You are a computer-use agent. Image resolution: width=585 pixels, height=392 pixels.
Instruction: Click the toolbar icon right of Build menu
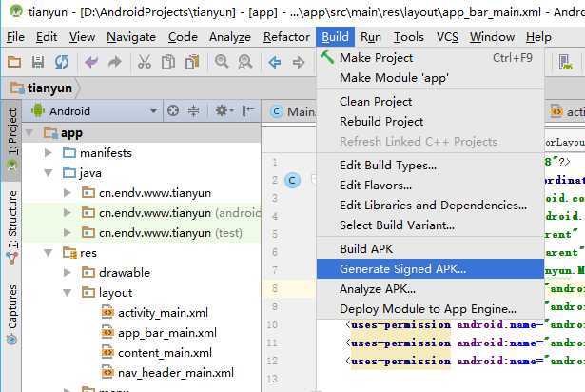[565, 62]
